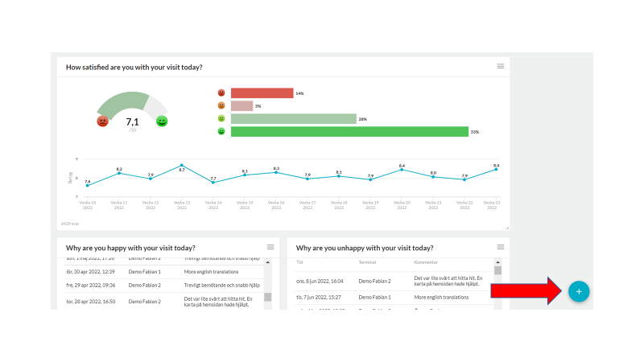The width and height of the screenshot is (644, 362).
Task: Click the green happy smiley beside the 53% bar
Action: (221, 131)
